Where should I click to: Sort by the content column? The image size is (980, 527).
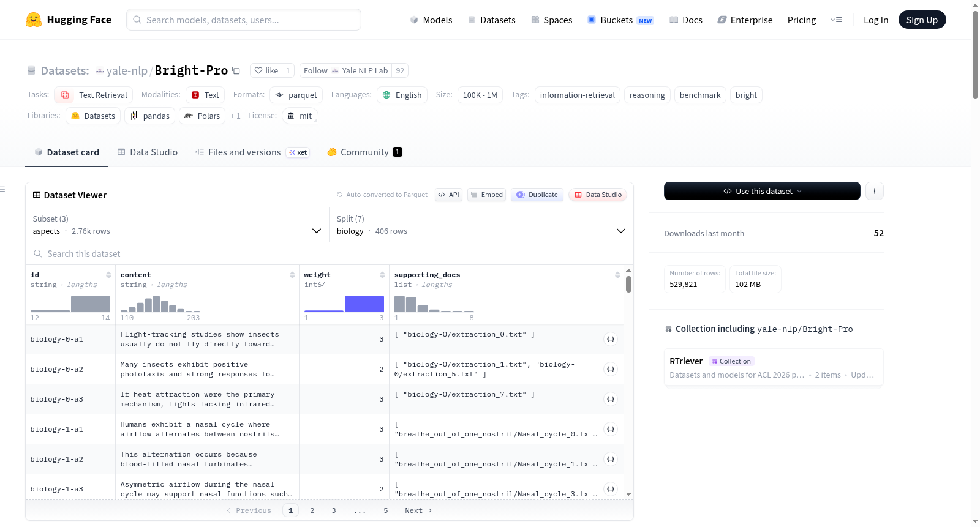(292, 275)
